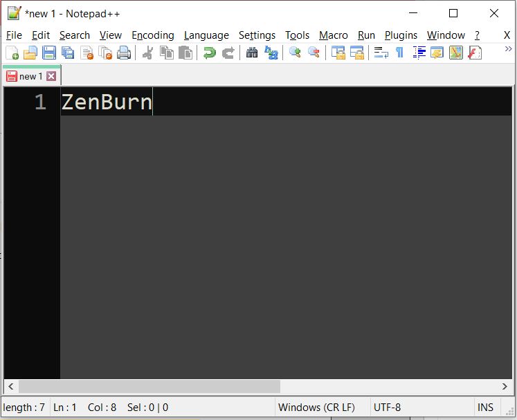Open the Macro menu
The width and height of the screenshot is (517, 420).
[334, 35]
